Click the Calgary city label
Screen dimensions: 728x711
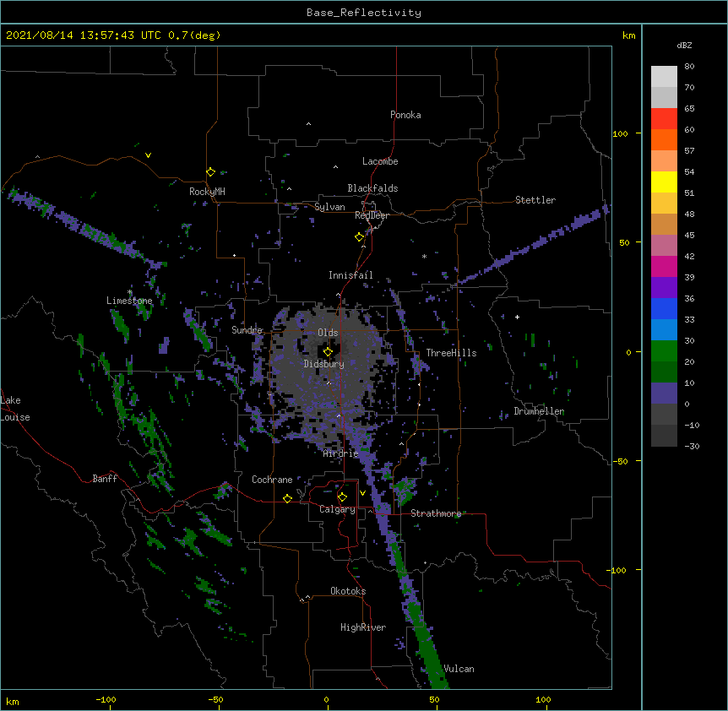(337, 509)
